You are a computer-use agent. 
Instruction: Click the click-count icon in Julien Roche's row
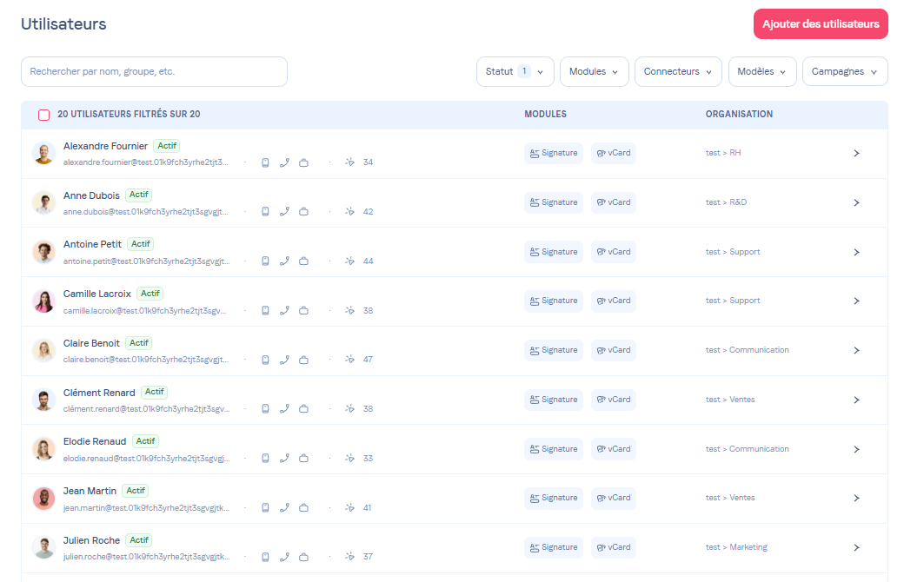coord(349,556)
